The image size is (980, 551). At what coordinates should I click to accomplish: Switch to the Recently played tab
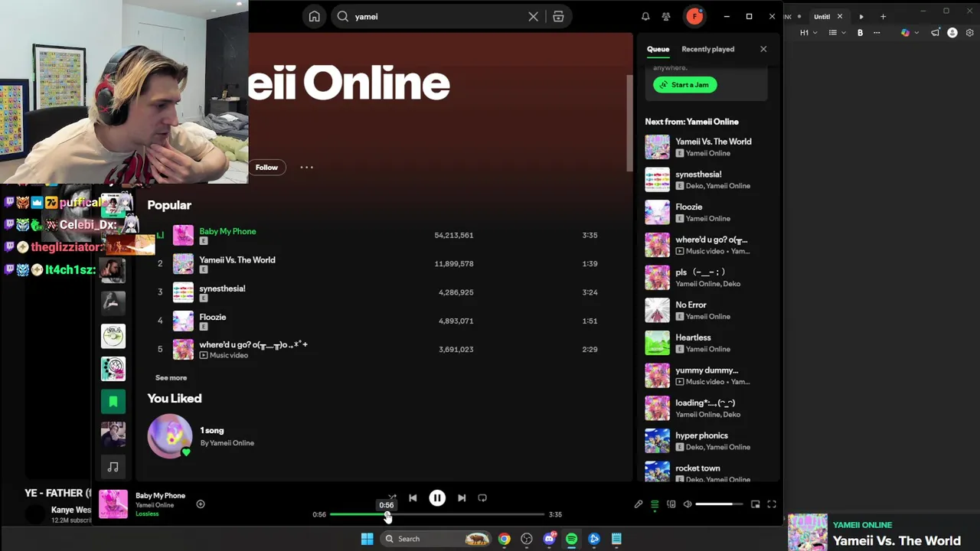(x=707, y=49)
